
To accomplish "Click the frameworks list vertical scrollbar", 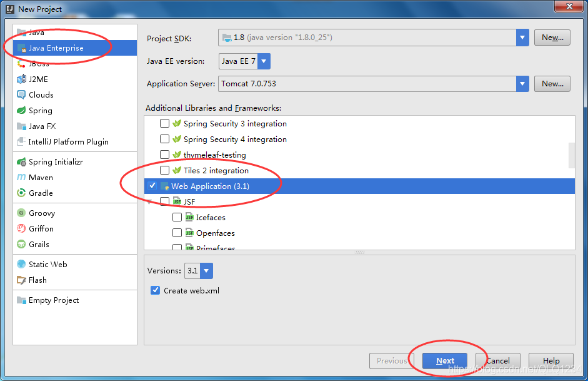I will pos(572,155).
